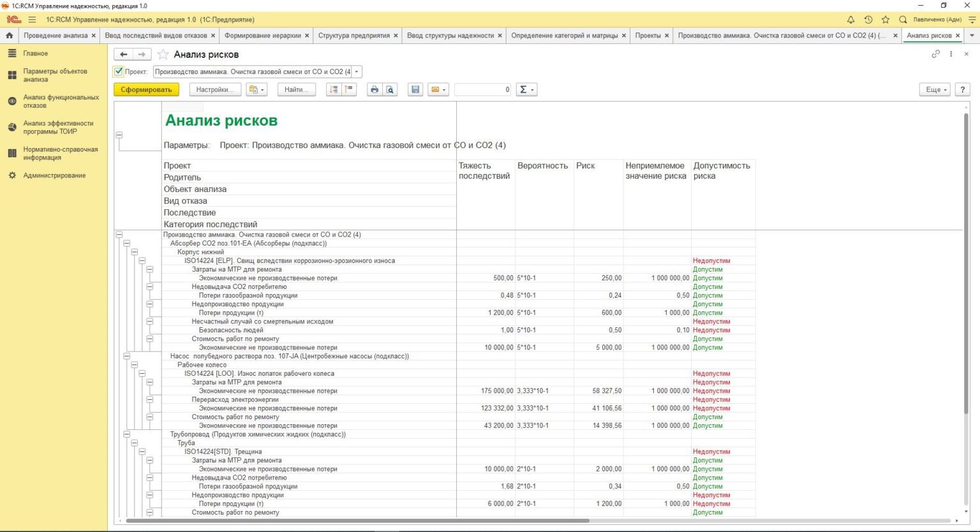Viewport: 980px width, 532px height.
Task: Go forward with the right arrow button
Action: (142, 54)
